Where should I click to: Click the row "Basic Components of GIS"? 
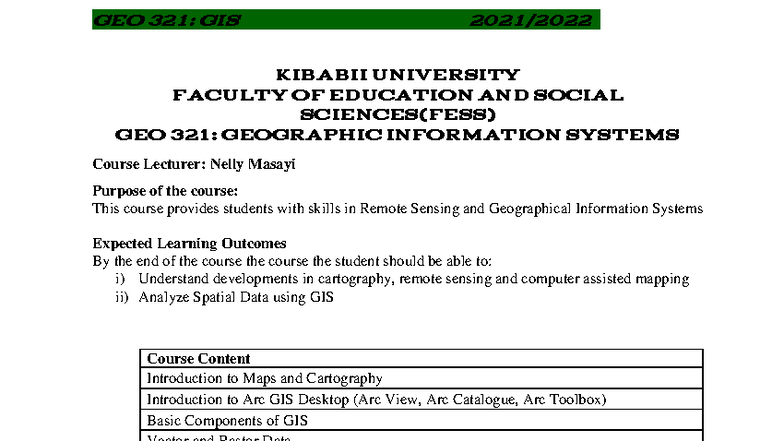(422, 420)
